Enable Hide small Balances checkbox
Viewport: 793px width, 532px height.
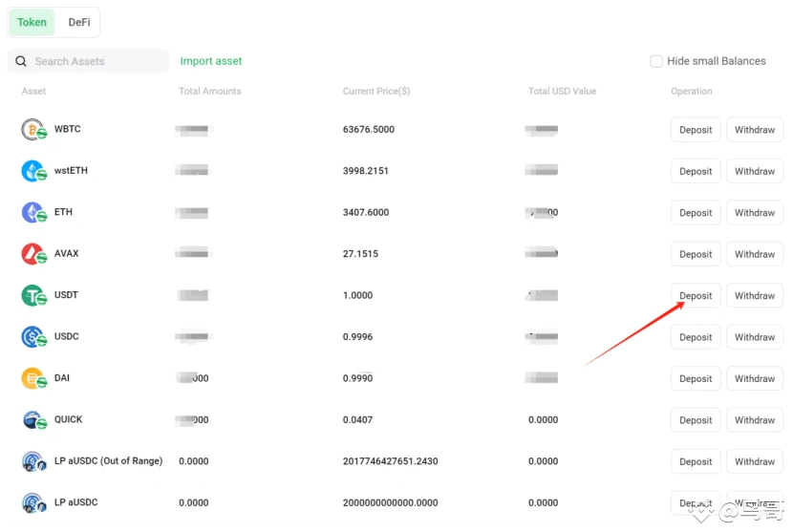[x=656, y=61]
